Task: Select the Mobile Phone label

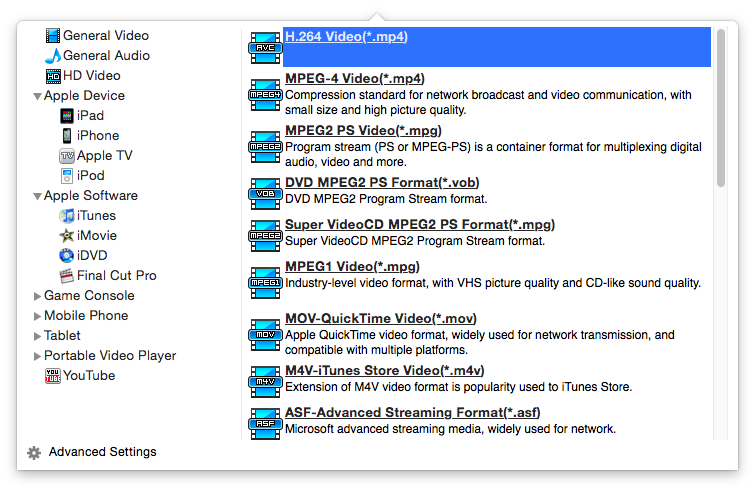Action: coord(86,316)
